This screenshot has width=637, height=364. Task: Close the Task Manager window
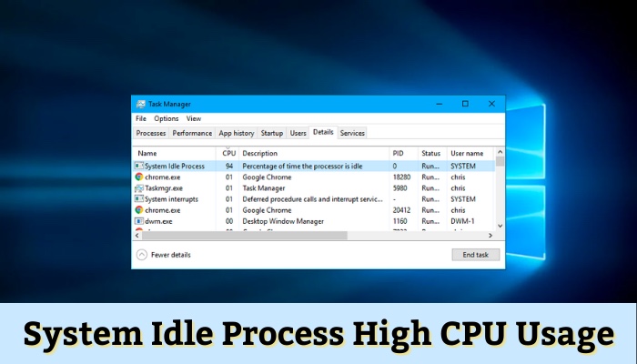click(x=491, y=104)
